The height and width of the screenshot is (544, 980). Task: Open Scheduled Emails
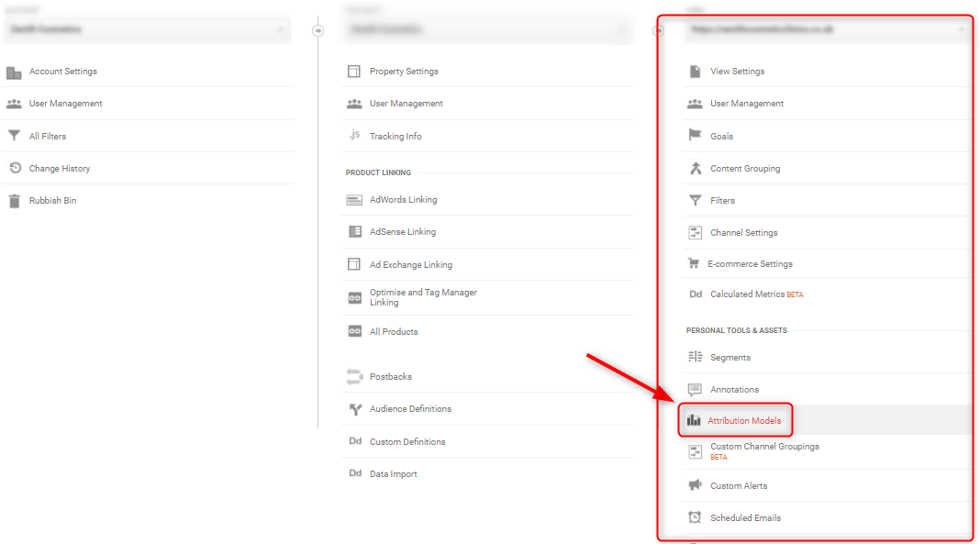[x=746, y=517]
